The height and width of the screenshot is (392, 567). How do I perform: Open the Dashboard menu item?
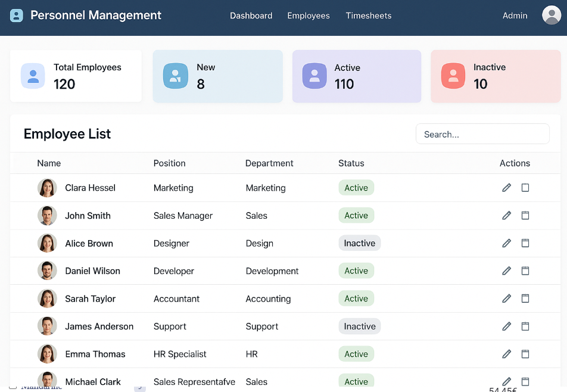[x=251, y=16]
